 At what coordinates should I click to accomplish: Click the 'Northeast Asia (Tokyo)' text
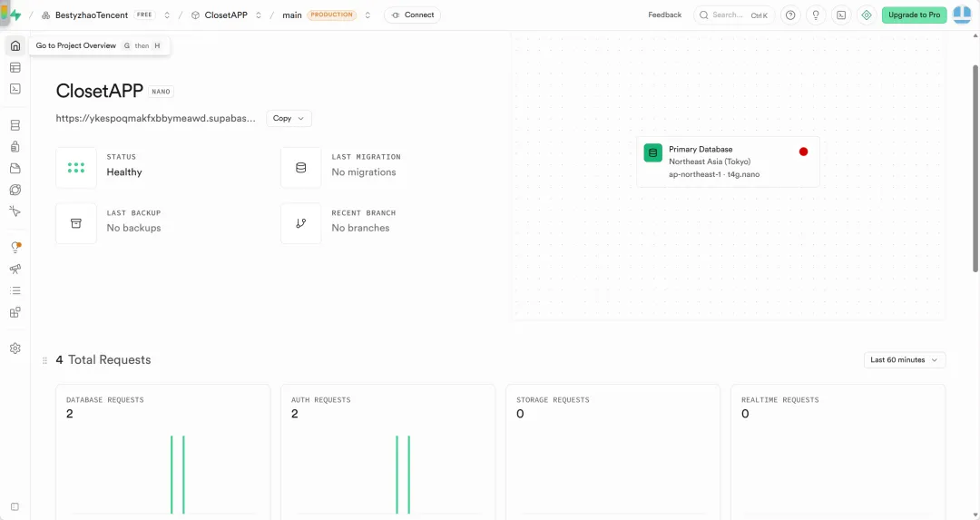click(710, 162)
